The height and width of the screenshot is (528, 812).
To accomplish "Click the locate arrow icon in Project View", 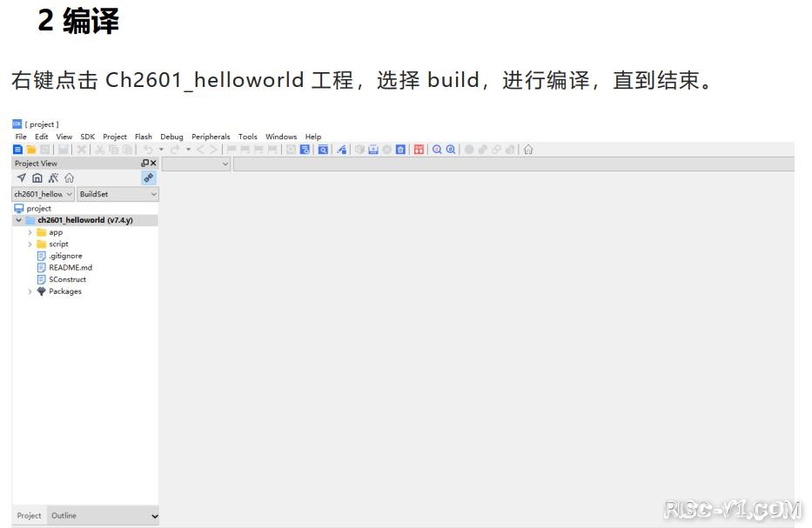I will click(22, 177).
